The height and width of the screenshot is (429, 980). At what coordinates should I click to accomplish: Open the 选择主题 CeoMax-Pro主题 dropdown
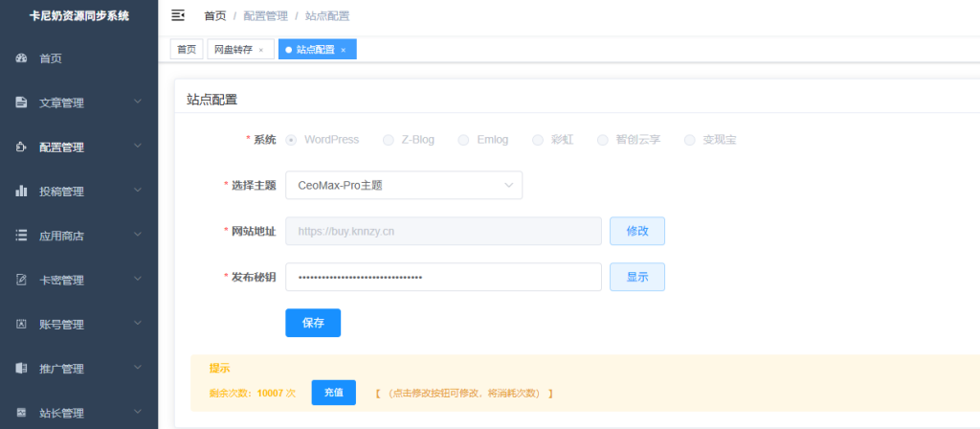[404, 185]
